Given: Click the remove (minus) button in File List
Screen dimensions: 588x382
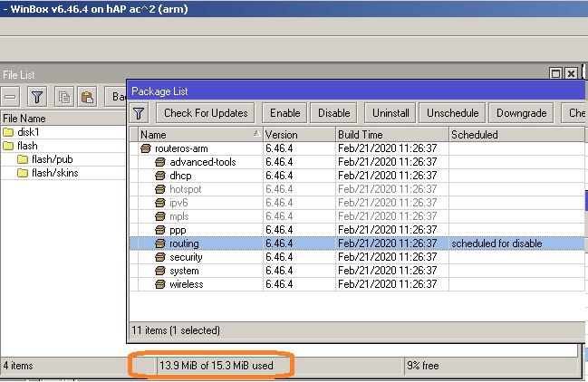Looking at the screenshot, I should (10, 97).
